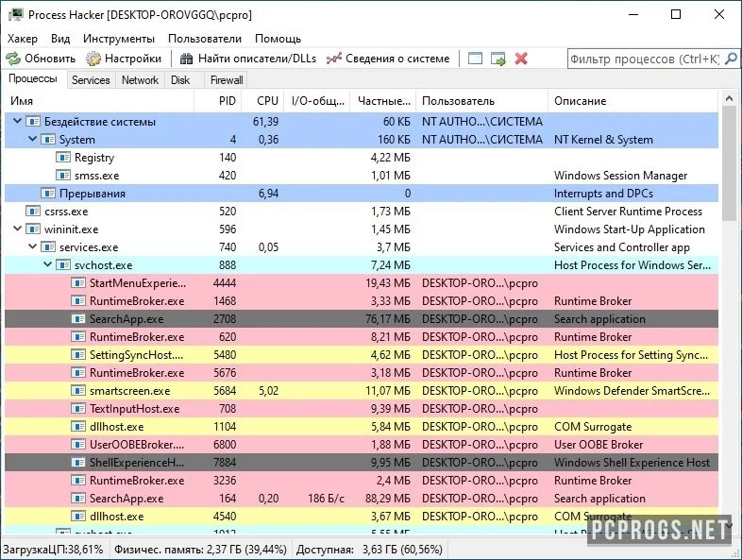Switch to the Services tab

tap(91, 80)
